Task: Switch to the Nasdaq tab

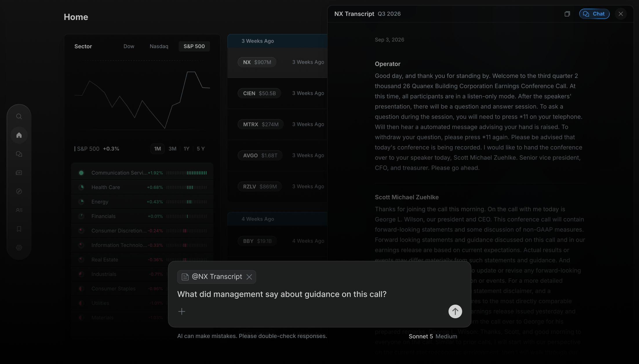Action: [159, 46]
